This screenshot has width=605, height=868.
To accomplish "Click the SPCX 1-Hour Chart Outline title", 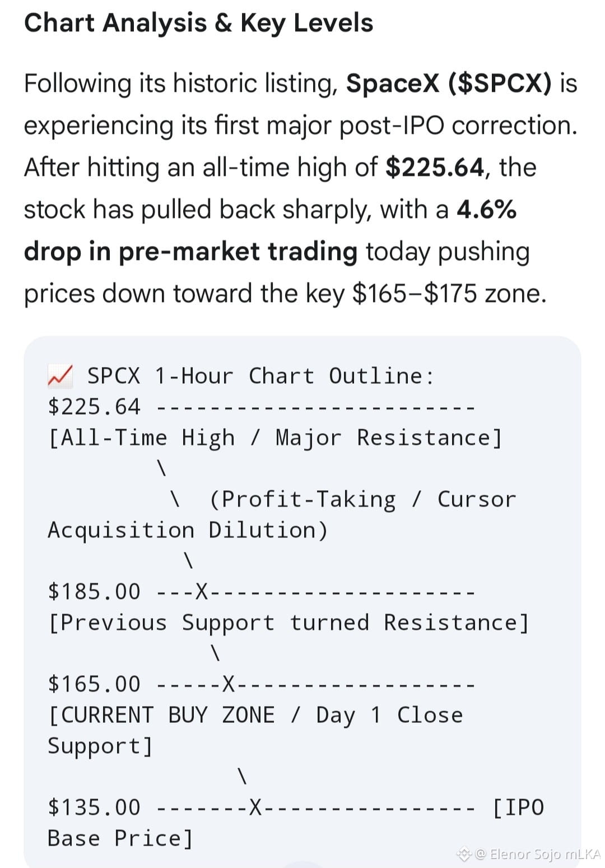I will (260, 375).
